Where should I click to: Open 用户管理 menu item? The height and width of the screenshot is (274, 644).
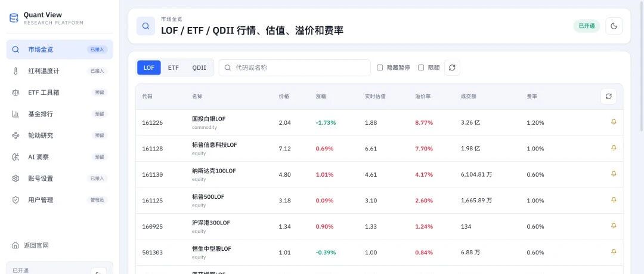60,200
